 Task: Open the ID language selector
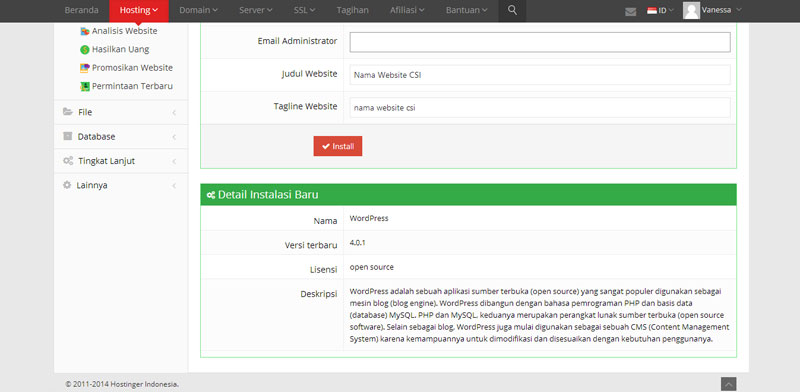click(661, 10)
